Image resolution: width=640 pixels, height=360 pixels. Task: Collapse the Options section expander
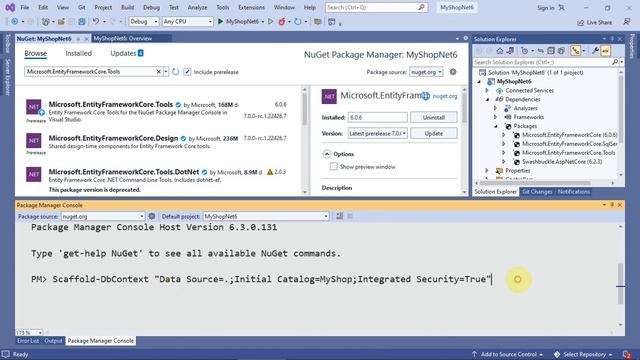click(x=327, y=154)
